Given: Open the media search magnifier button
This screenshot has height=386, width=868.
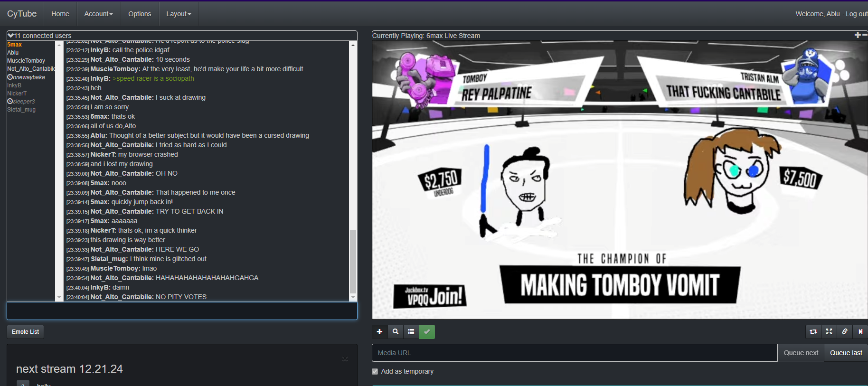Looking at the screenshot, I should point(396,331).
